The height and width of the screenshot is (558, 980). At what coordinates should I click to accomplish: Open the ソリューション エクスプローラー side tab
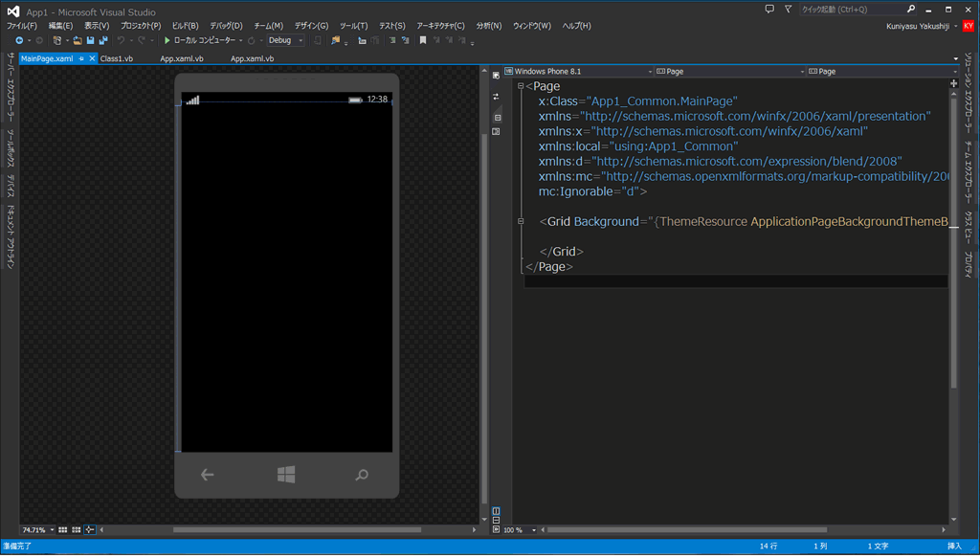click(x=969, y=93)
